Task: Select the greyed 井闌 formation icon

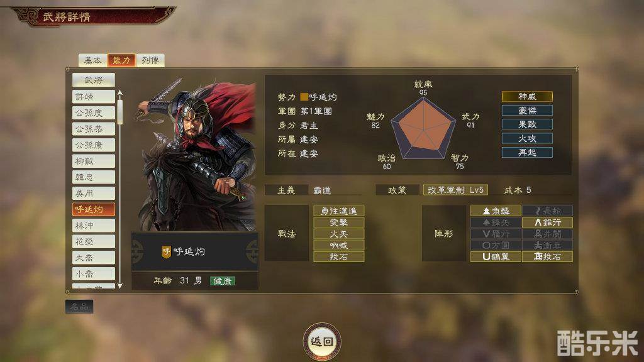Action: (x=547, y=234)
